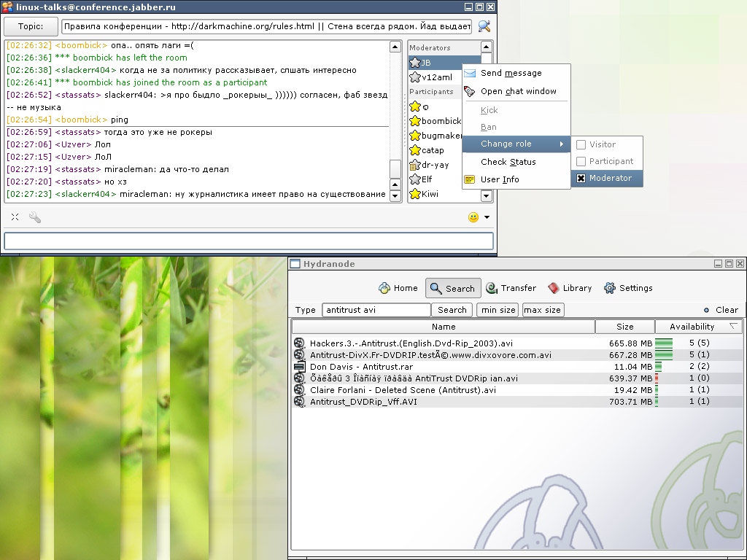Click the Topic button
747x560 pixels.
coord(31,27)
